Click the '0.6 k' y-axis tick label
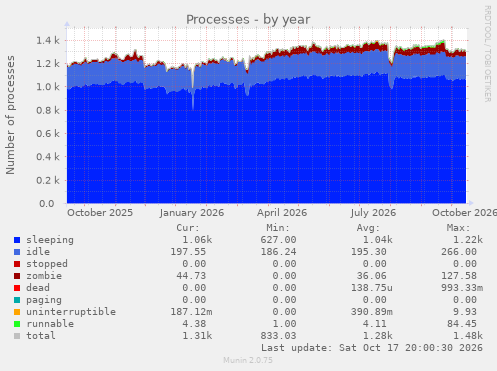This screenshot has width=497, height=371. [x=48, y=134]
